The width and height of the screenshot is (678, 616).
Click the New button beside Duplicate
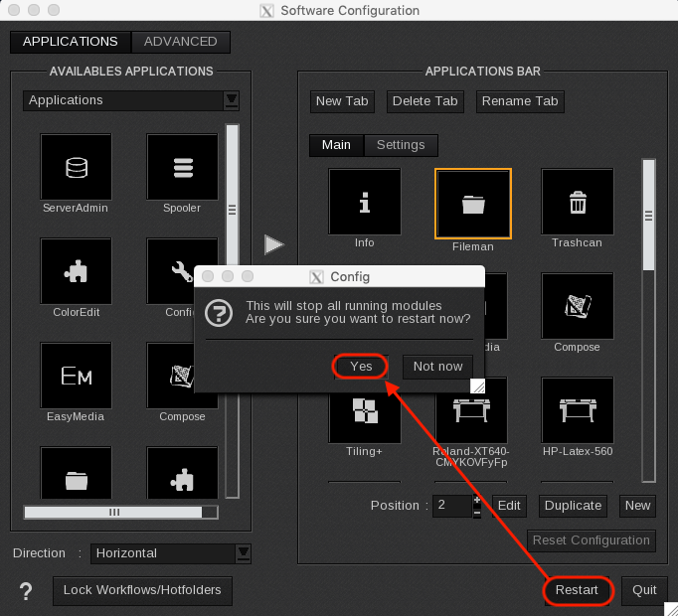tap(637, 506)
